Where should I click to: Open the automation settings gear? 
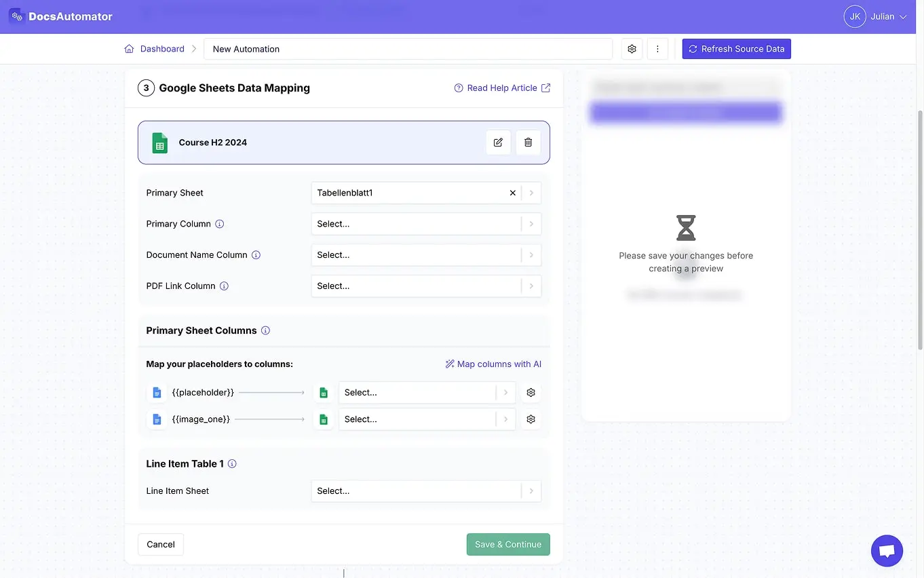(x=632, y=48)
